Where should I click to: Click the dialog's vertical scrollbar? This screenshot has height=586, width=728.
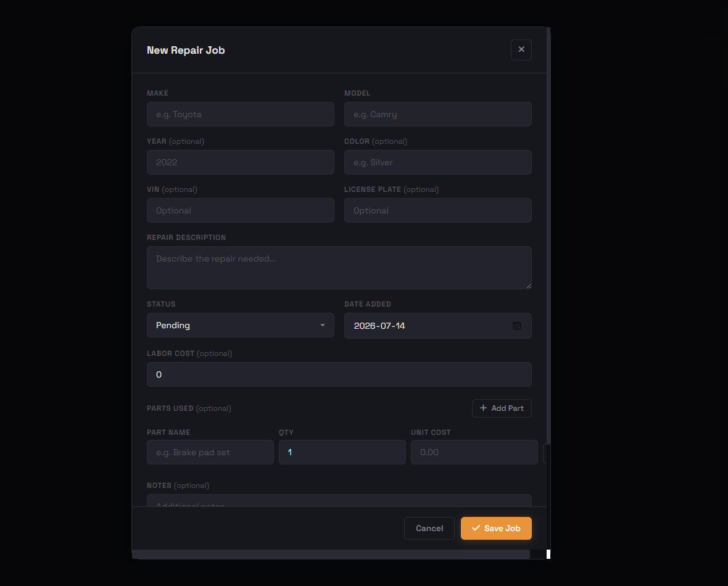pyautogui.click(x=548, y=235)
